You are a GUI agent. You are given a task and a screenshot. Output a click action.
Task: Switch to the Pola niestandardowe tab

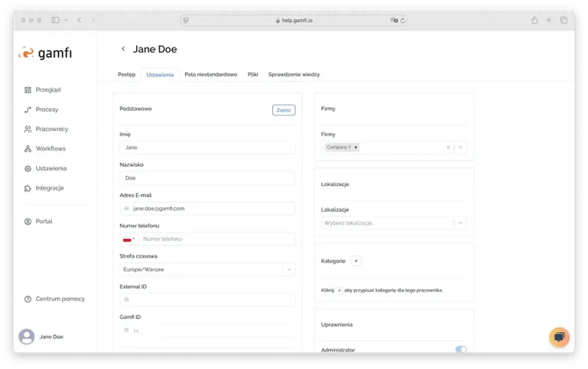211,75
